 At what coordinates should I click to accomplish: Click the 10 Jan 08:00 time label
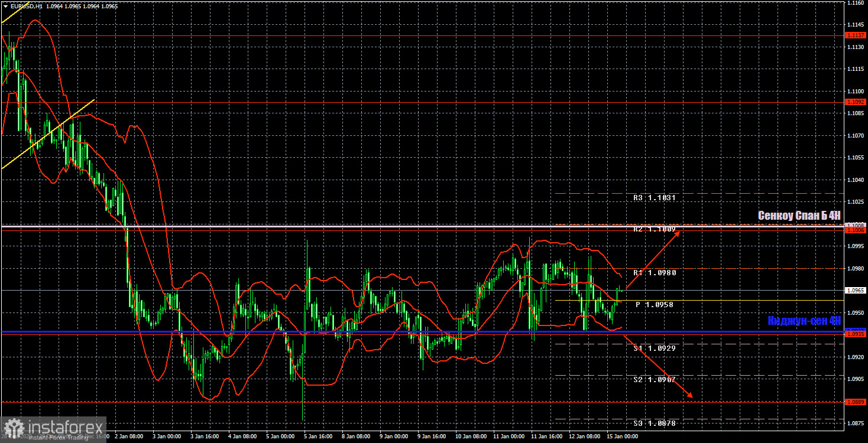(470, 437)
